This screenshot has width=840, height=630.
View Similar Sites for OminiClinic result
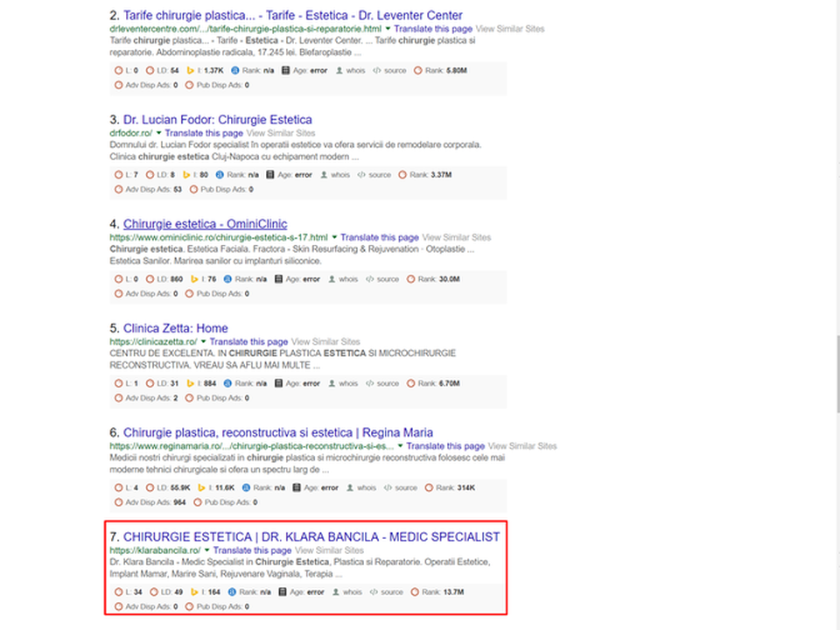456,237
